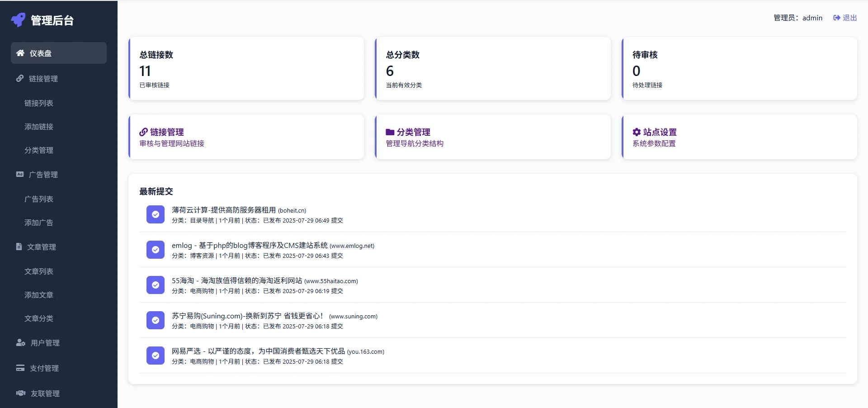
Task: Click the check icon beside 薄荷云计算 entry
Action: pos(156,214)
